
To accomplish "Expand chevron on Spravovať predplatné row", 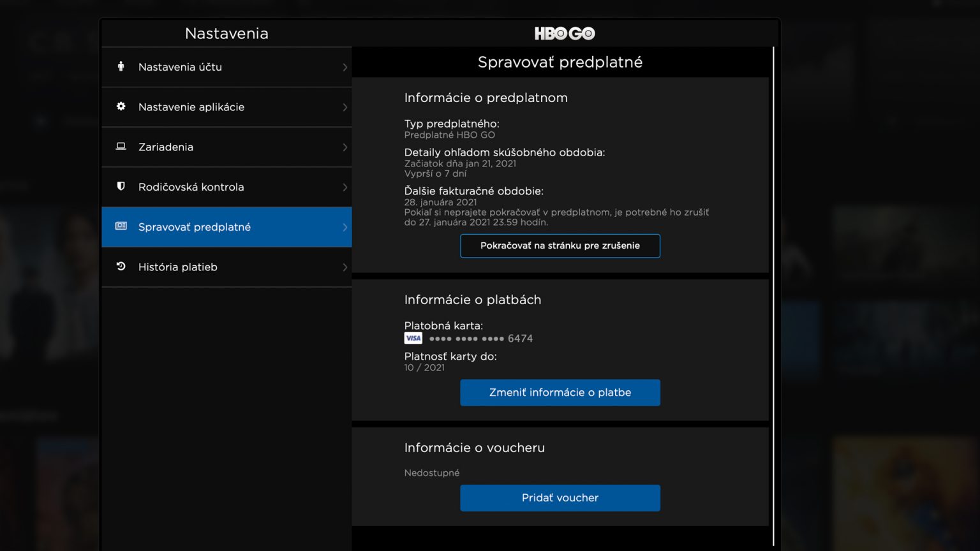I will [345, 227].
